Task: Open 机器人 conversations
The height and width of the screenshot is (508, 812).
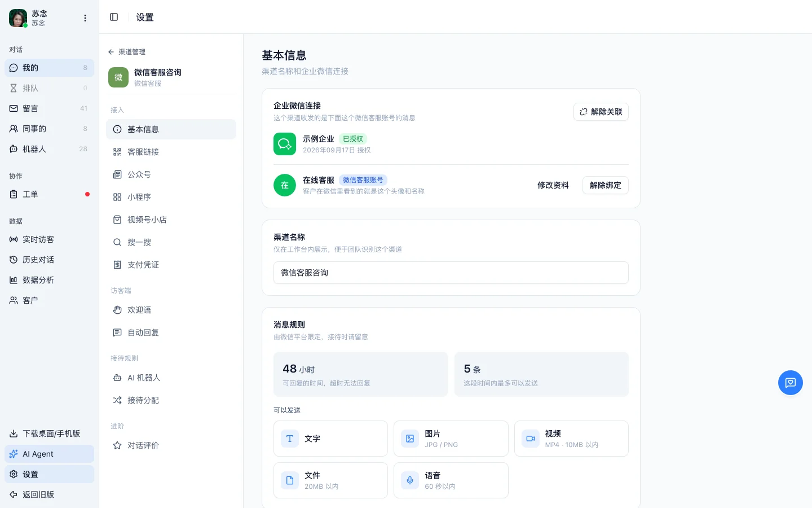Action: pyautogui.click(x=49, y=149)
